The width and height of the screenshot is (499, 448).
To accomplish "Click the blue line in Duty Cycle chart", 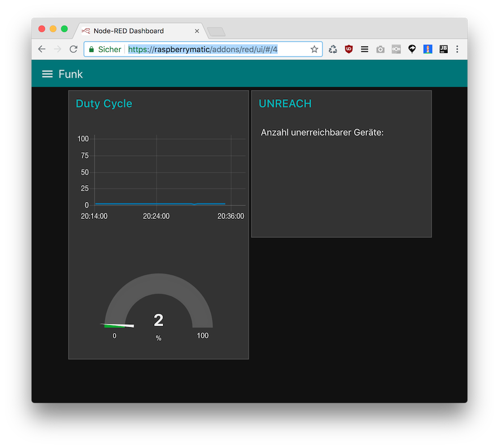I will (x=160, y=204).
